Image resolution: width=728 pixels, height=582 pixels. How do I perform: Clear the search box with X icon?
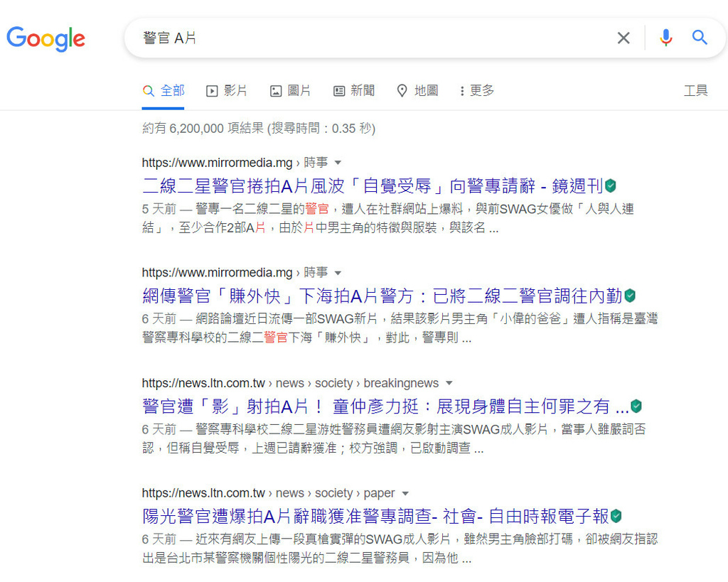[x=623, y=38]
